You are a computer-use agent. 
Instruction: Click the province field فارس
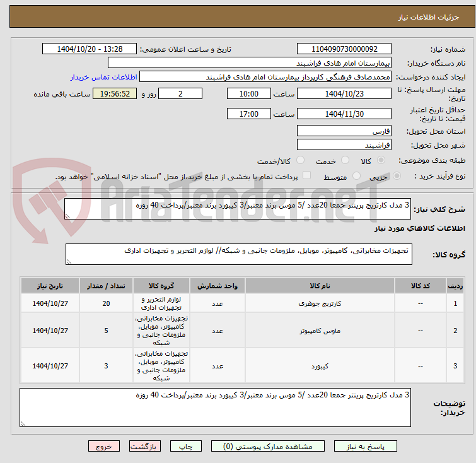(x=344, y=131)
